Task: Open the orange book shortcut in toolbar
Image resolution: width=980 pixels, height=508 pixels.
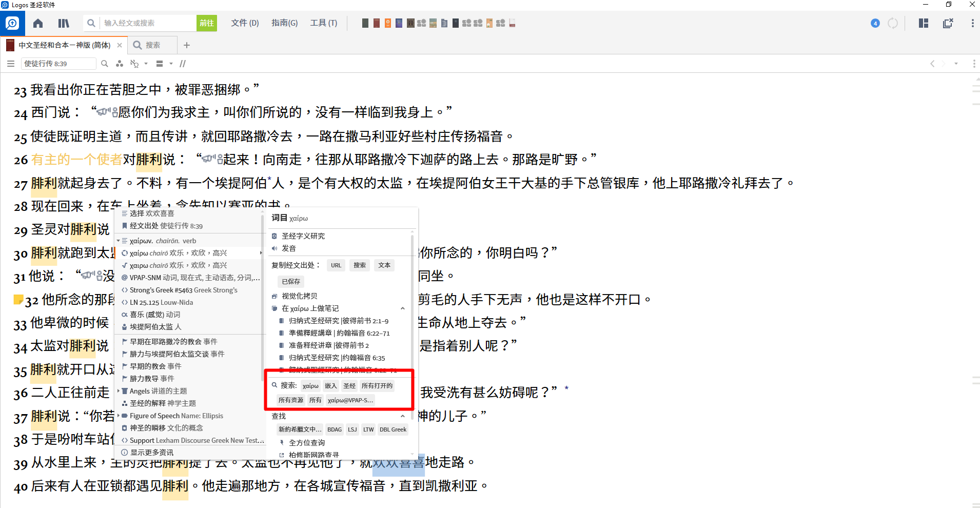Action: 388,23
